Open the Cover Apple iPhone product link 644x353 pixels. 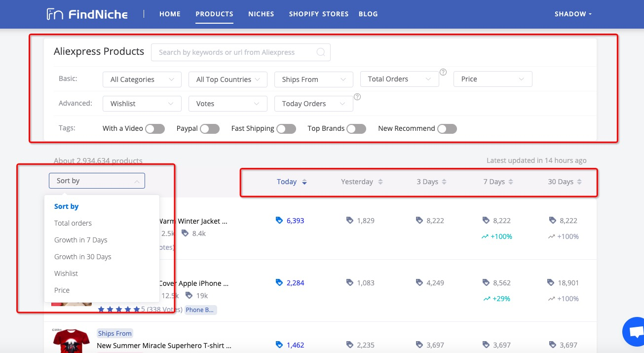point(193,283)
